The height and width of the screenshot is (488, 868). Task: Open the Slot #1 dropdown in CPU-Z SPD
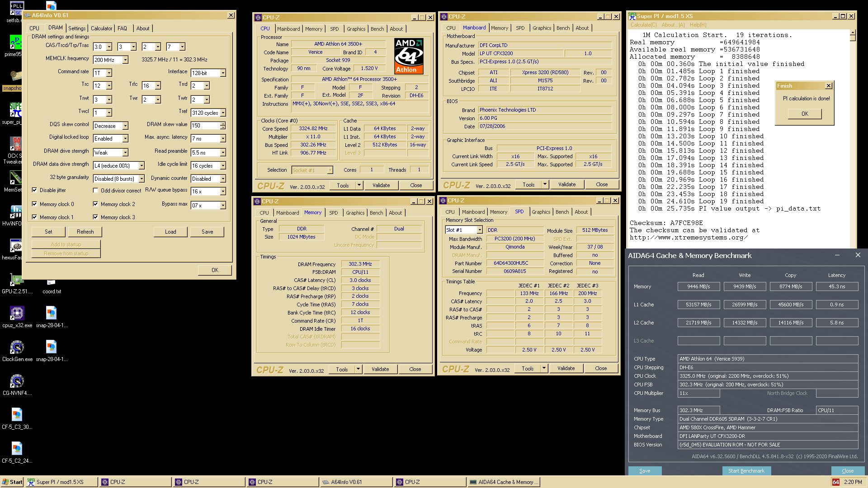click(x=480, y=230)
